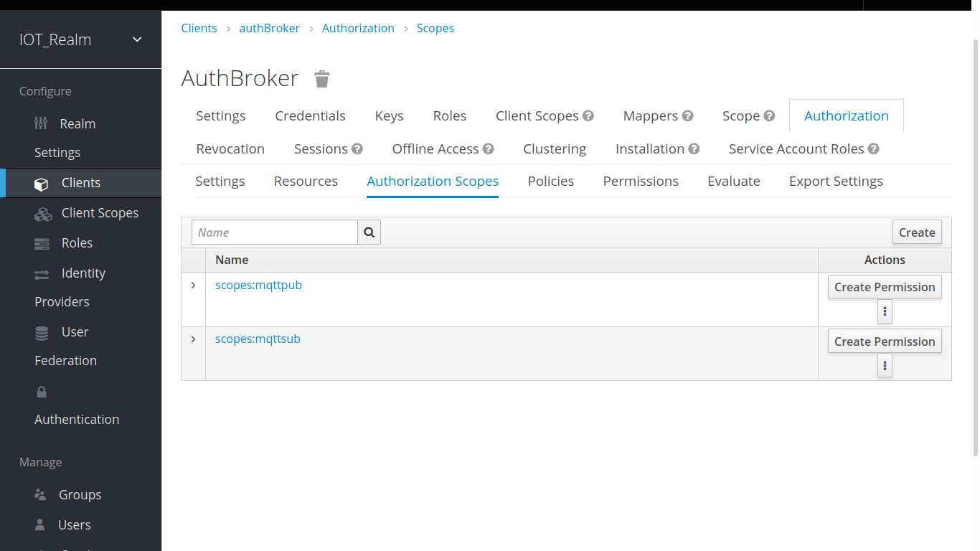Expand the scopes:mqttpub row

click(x=193, y=285)
